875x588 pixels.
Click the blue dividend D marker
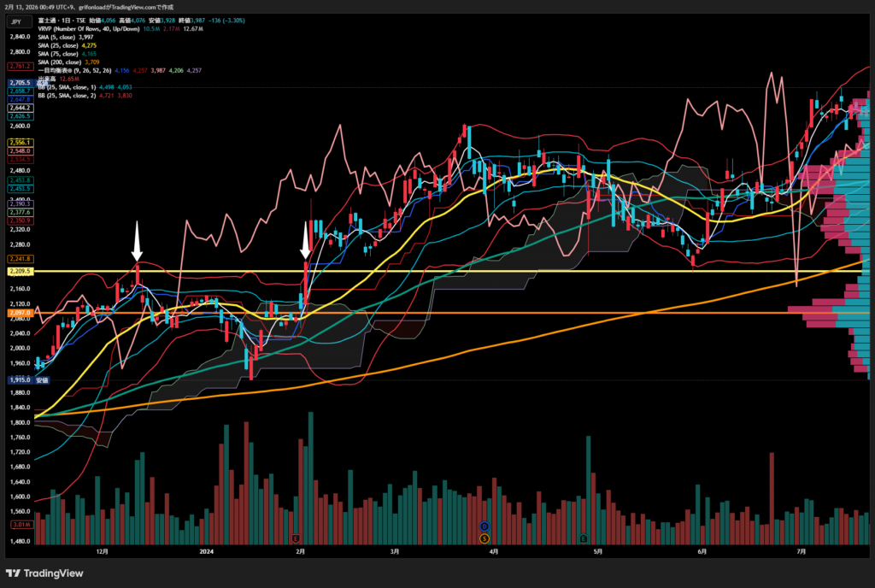click(484, 526)
